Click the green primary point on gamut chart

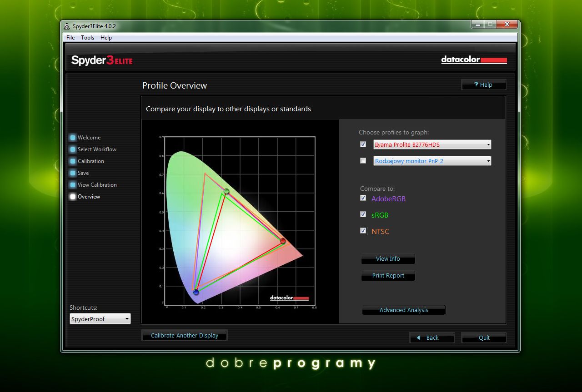point(226,192)
